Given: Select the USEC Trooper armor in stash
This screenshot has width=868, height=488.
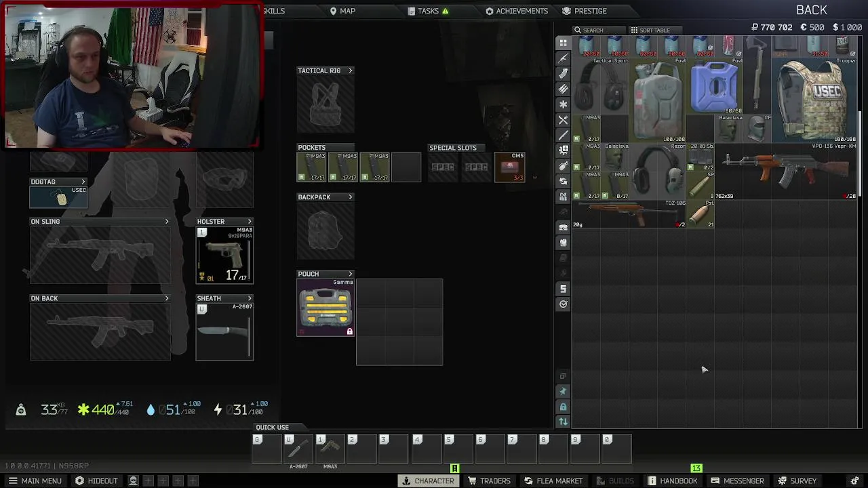Looking at the screenshot, I should 814,100.
